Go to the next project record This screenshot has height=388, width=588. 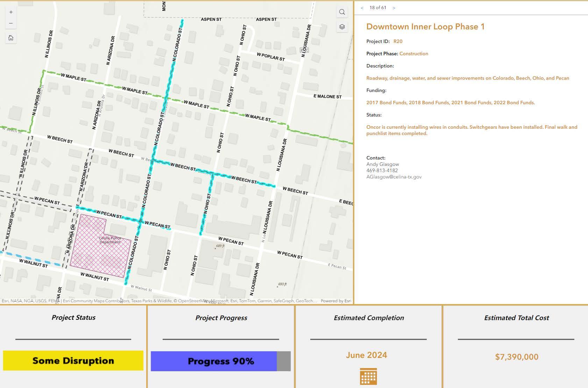click(x=394, y=8)
